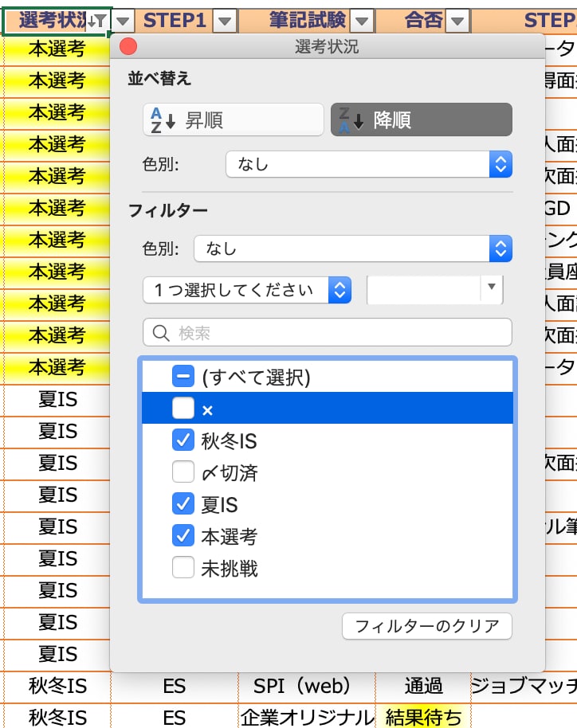Close the 選考状況 filter popup

point(128,46)
